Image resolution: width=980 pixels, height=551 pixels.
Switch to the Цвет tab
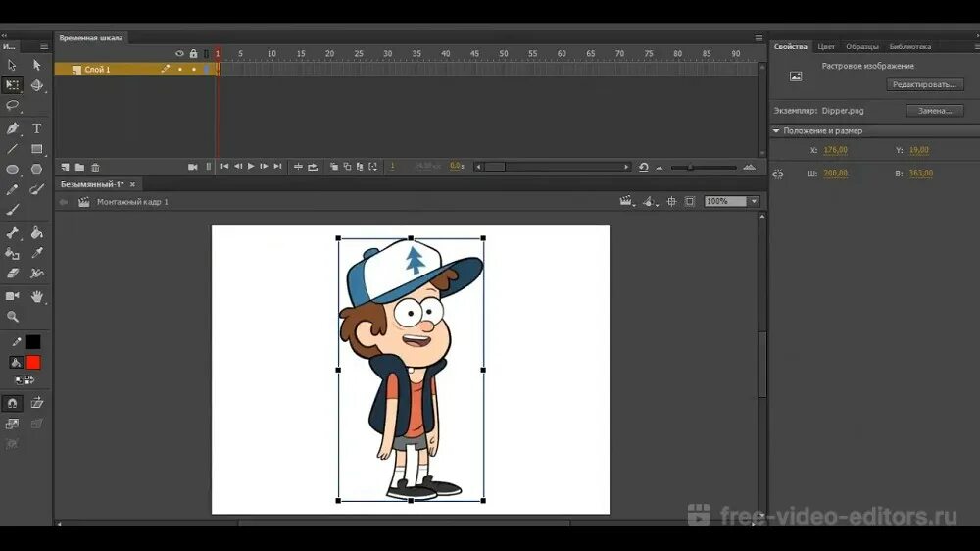coord(825,47)
